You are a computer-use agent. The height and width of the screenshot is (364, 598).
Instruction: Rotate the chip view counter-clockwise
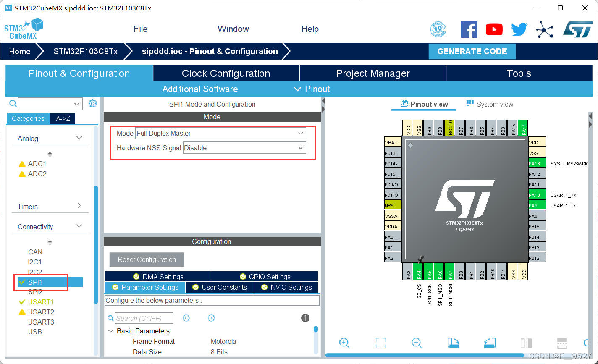[490, 343]
